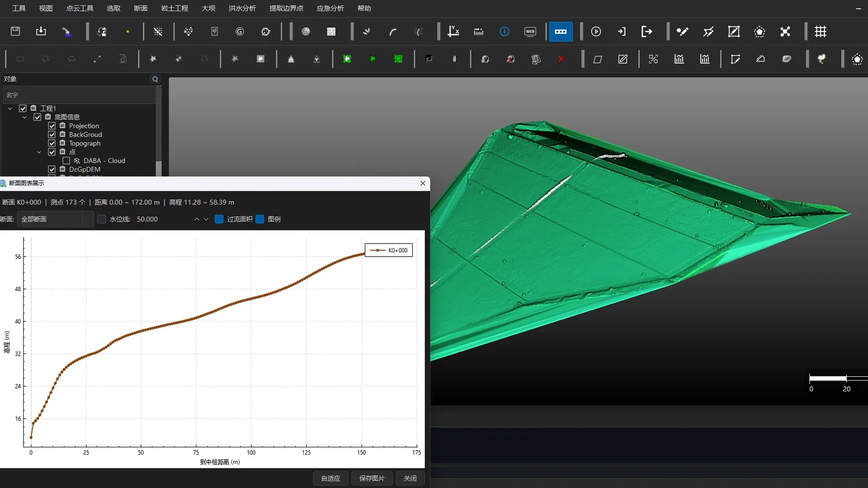868x488 pixels.
Task: Open the blue info circle icon
Action: [505, 31]
